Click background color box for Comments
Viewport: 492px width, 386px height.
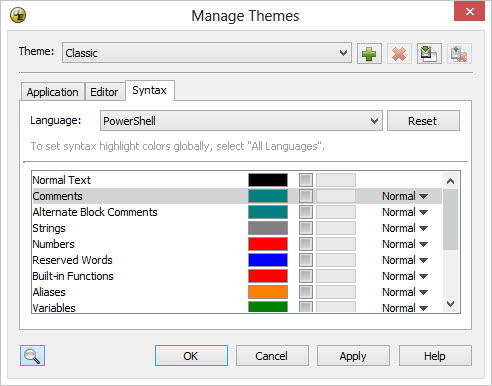pyautogui.click(x=336, y=196)
